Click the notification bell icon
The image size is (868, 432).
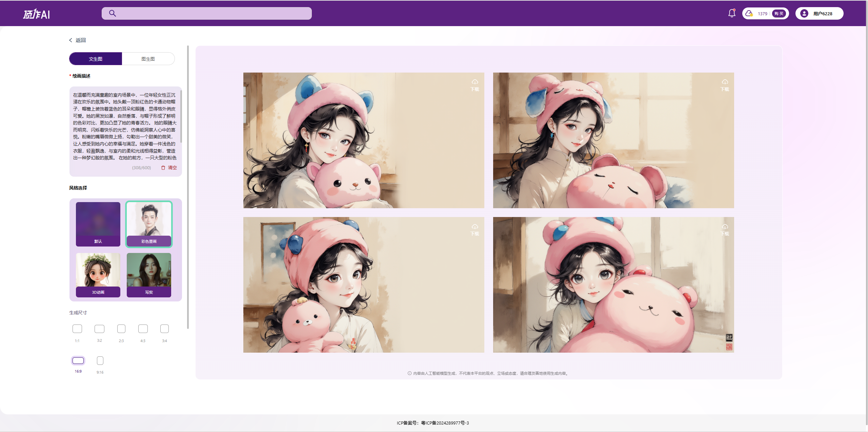[x=731, y=13]
